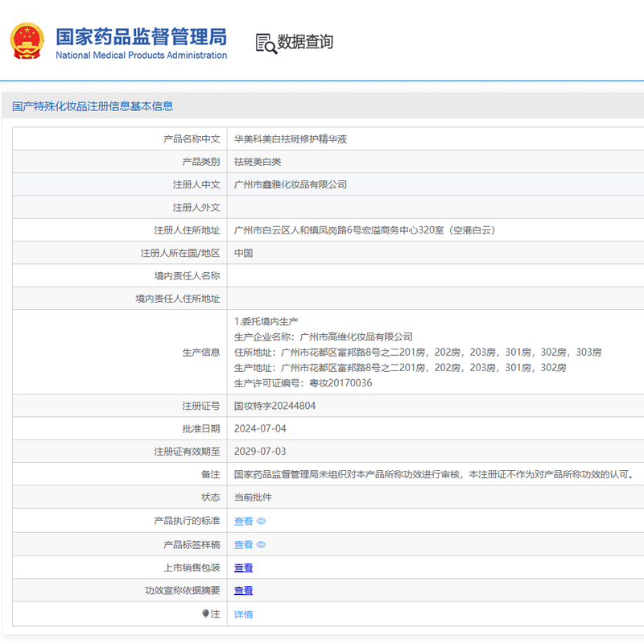Image resolution: width=644 pixels, height=644 pixels.
Task: Click the 数据查询 heading text
Action: [x=305, y=42]
